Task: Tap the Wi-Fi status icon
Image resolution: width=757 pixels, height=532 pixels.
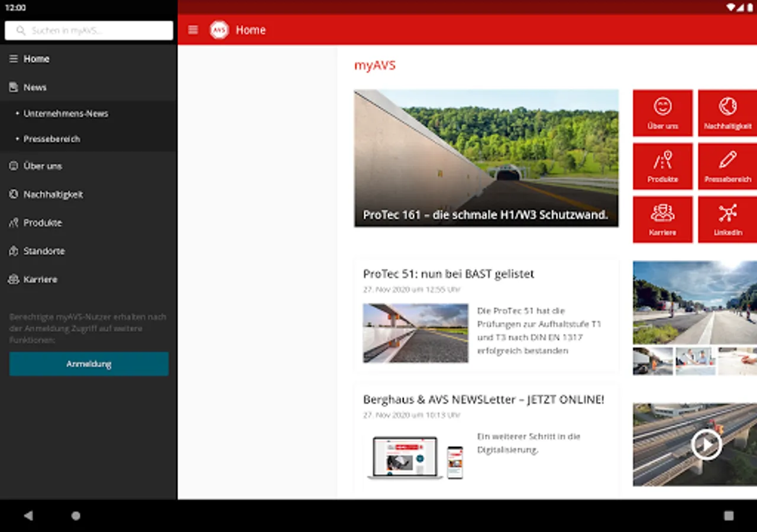Action: (731, 7)
